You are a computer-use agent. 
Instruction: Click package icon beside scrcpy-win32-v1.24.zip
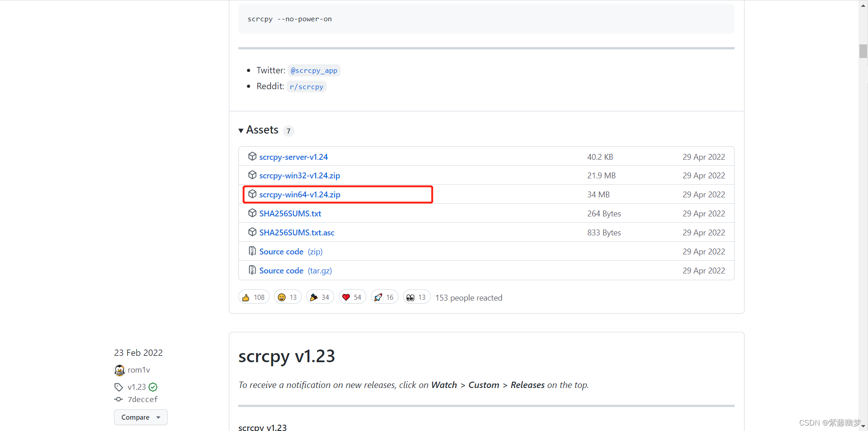tap(252, 175)
